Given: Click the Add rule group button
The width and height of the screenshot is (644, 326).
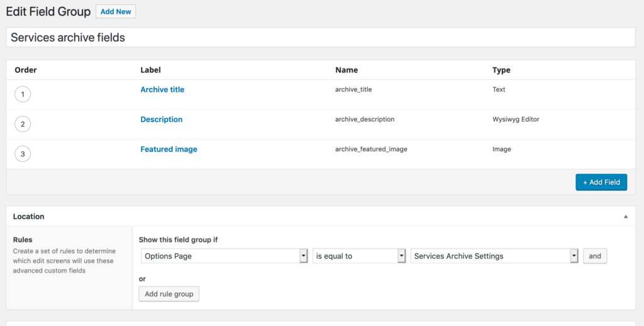Looking at the screenshot, I should (169, 294).
